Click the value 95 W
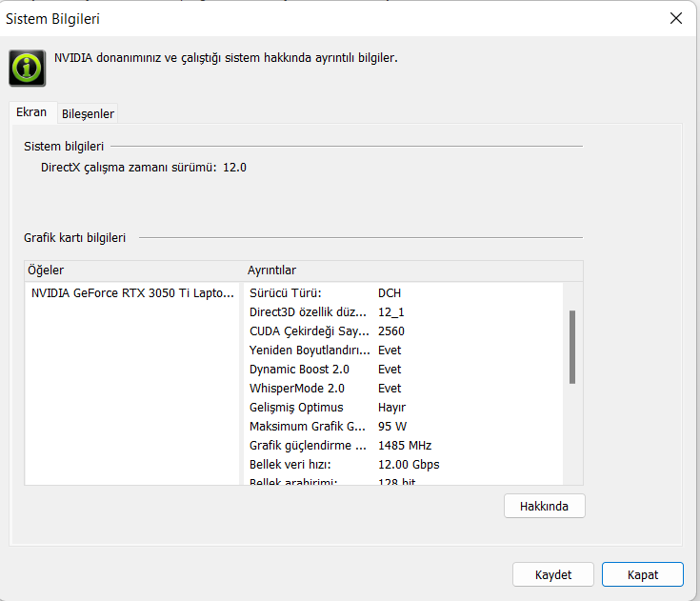The image size is (700, 601). [x=392, y=427]
